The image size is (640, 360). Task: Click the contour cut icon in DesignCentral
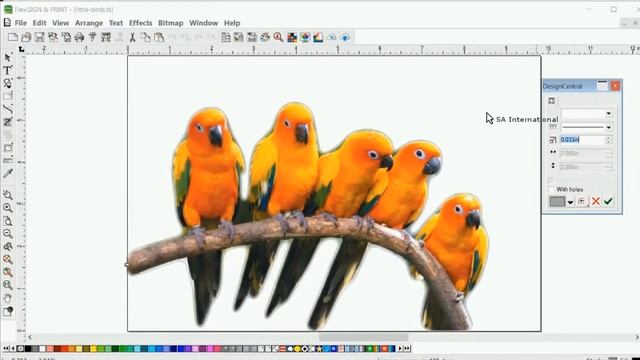551,101
